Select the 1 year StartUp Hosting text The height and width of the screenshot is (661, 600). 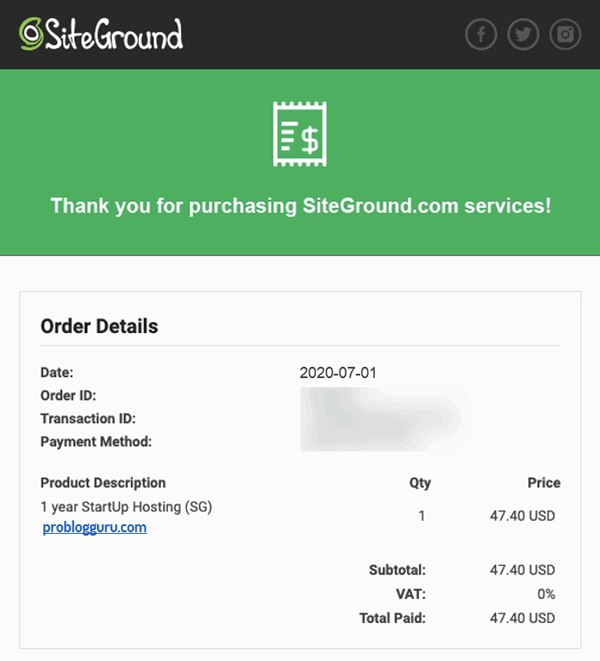click(126, 507)
